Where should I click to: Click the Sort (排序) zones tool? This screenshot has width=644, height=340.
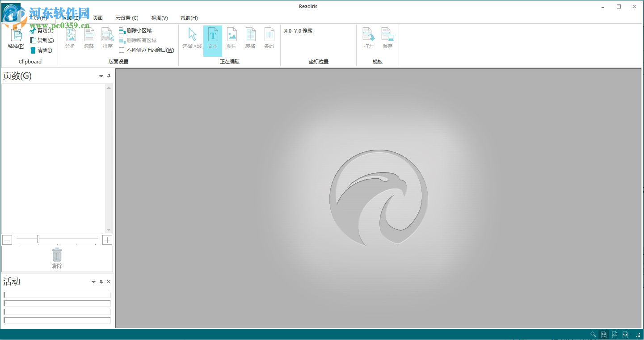[x=108, y=38]
